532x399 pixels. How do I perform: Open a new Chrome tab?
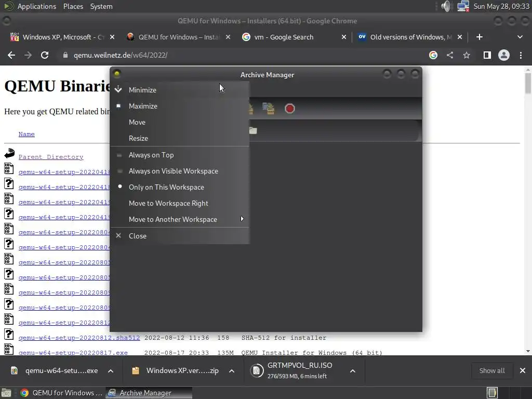click(480, 37)
